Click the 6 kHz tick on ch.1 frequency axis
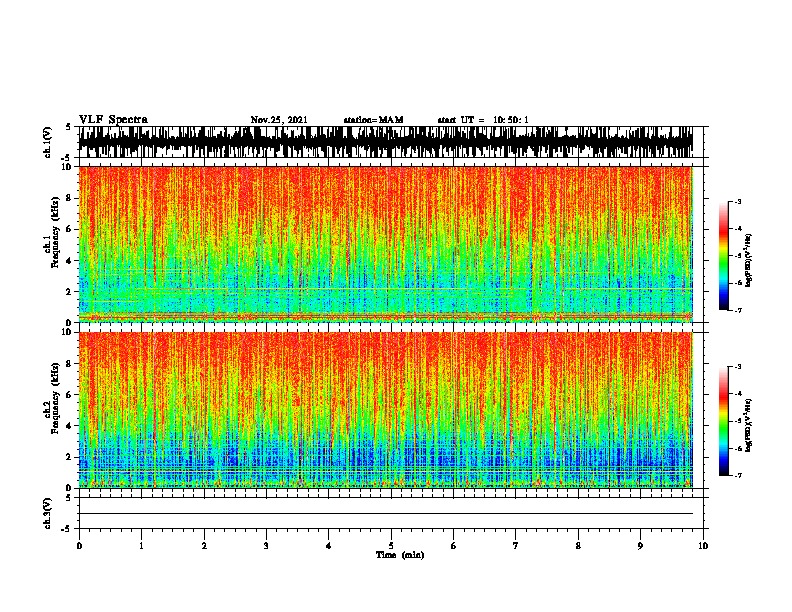The height and width of the screenshot is (612, 792). [71, 230]
